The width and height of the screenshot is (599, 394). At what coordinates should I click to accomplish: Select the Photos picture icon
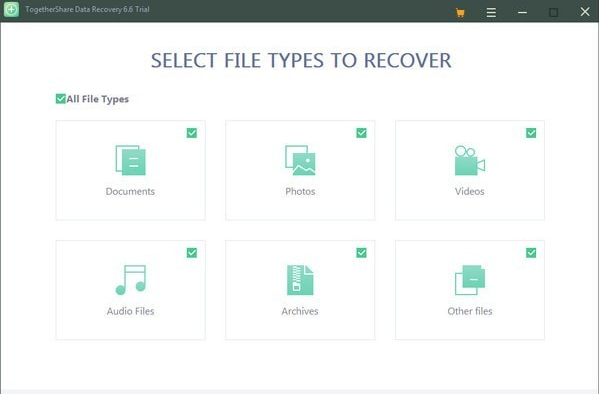tap(300, 160)
